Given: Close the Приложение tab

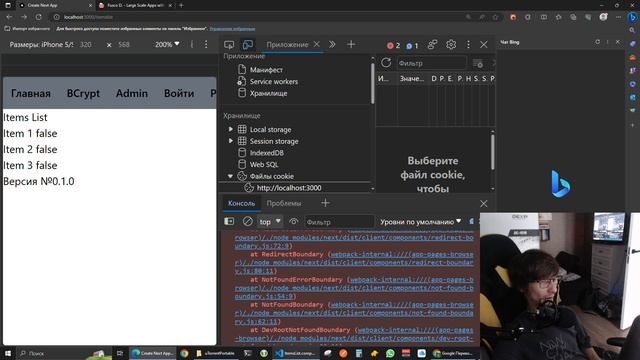Looking at the screenshot, I should click(x=317, y=44).
